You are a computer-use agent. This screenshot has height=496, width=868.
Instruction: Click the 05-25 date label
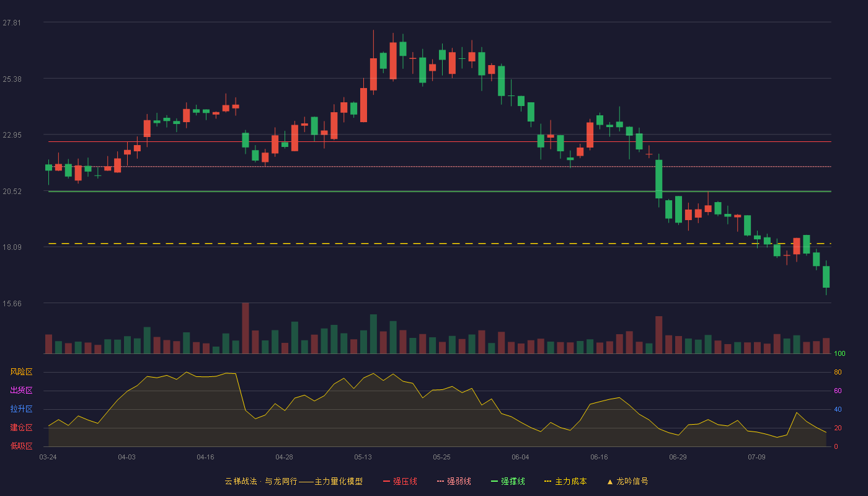(x=442, y=457)
